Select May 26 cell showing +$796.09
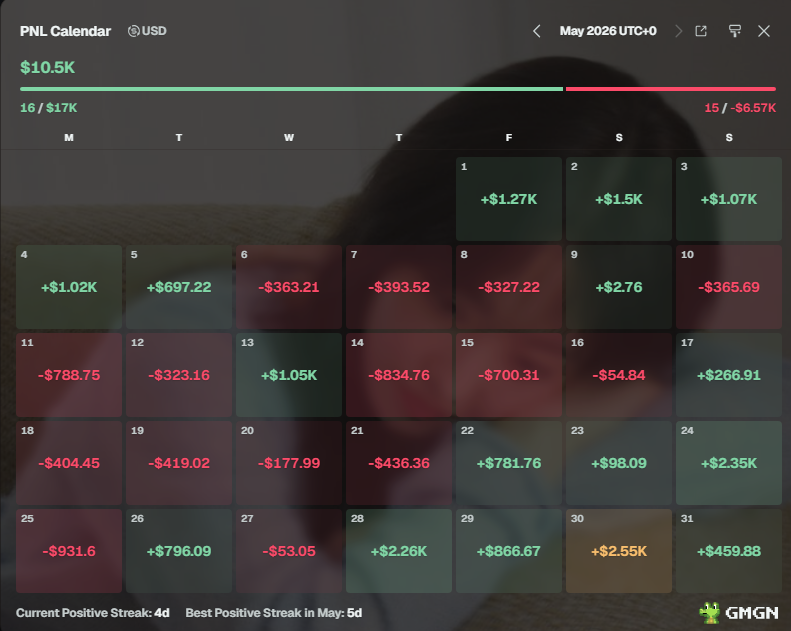791x631 pixels. (x=179, y=551)
